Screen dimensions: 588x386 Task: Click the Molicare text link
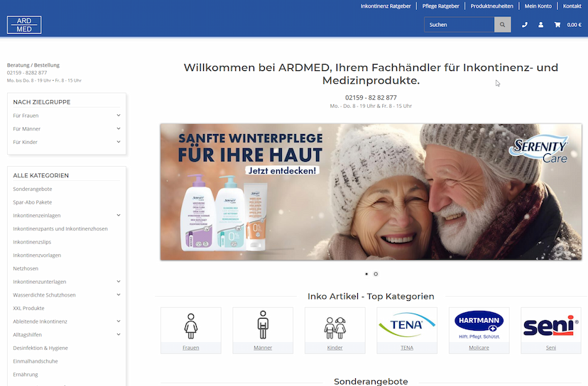[x=479, y=348]
